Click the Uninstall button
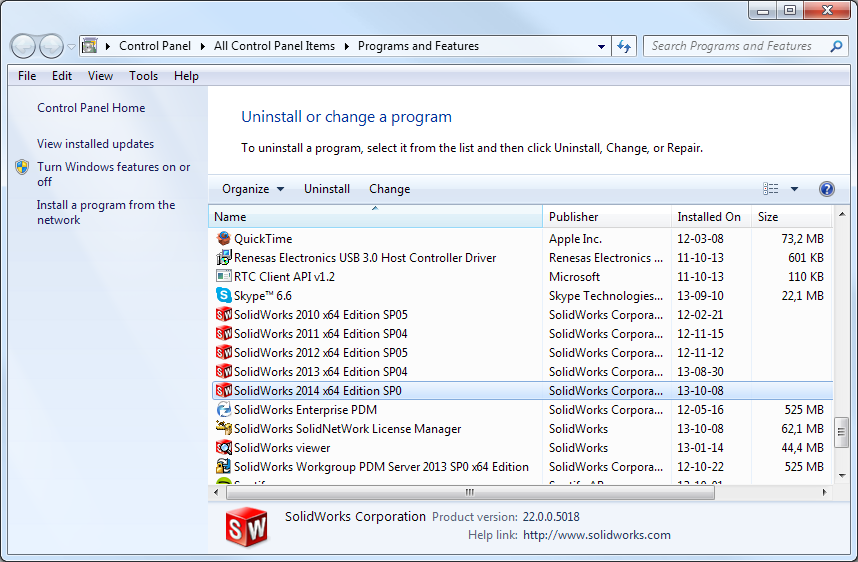Viewport: 858px width, 562px height. point(327,189)
